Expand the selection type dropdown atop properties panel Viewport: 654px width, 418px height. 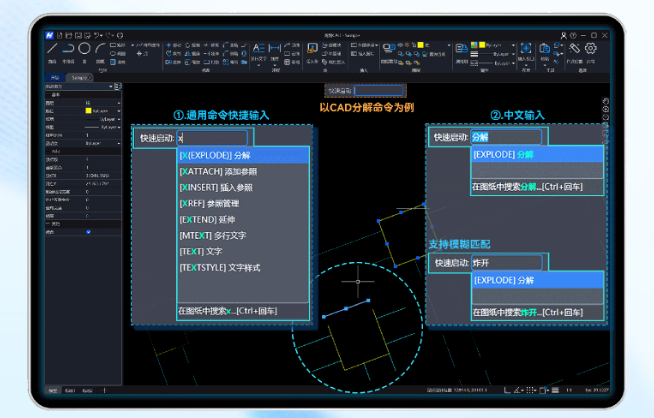tap(78, 87)
